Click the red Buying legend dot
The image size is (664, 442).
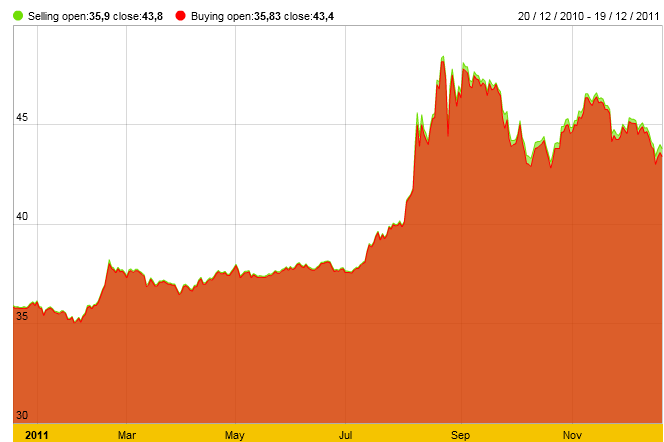point(180,17)
